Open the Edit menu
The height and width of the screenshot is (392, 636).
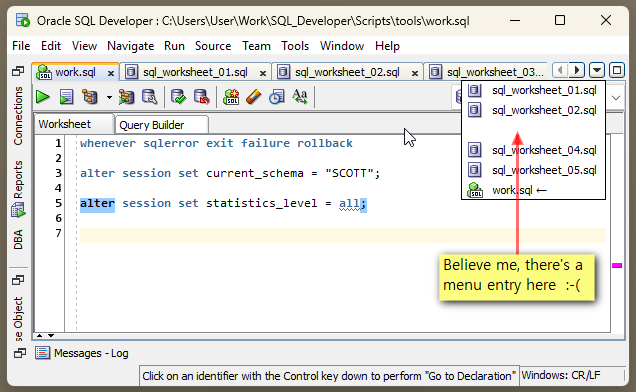click(51, 46)
